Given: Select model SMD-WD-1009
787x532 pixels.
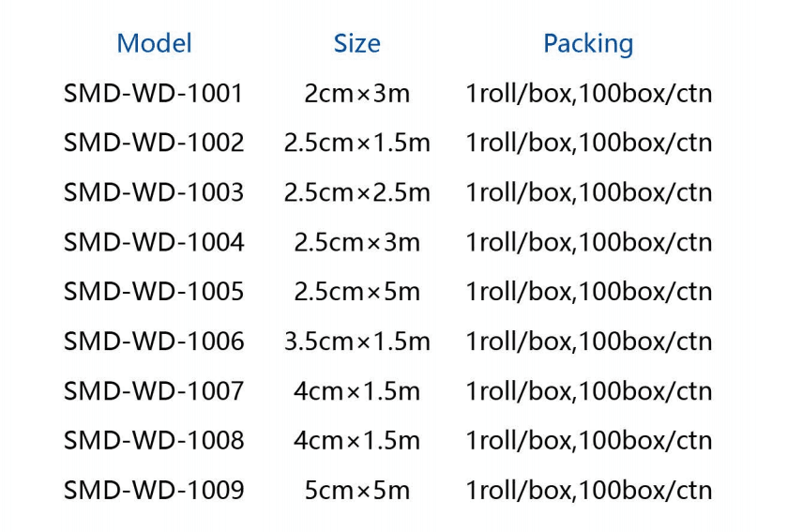Looking at the screenshot, I should 154,490.
